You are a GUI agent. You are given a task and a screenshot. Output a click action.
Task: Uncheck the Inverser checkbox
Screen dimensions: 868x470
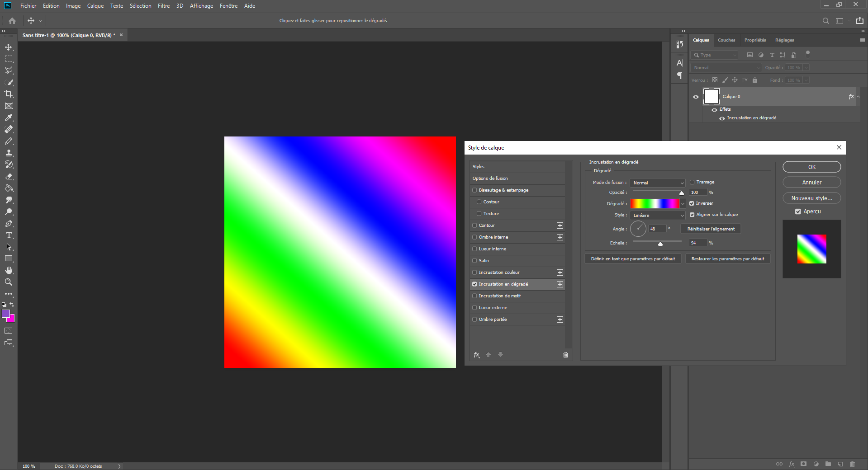692,203
